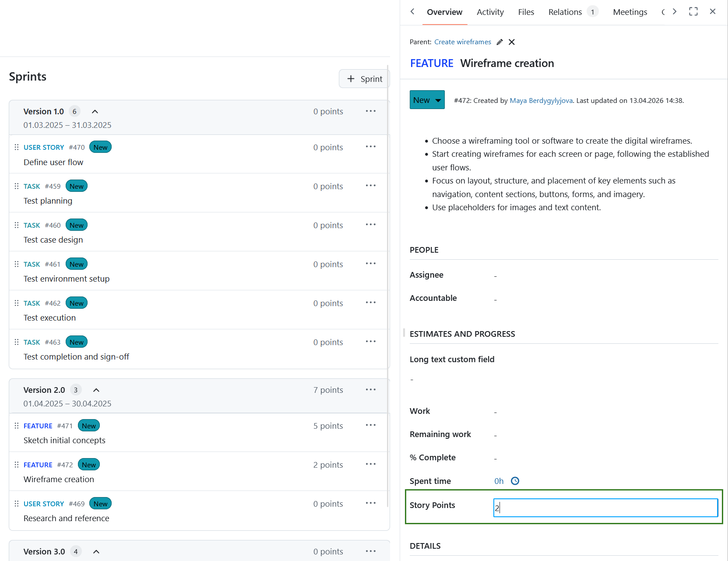Image resolution: width=728 pixels, height=561 pixels.
Task: Click the fullscreen icon in the detail pane
Action: coord(693,11)
